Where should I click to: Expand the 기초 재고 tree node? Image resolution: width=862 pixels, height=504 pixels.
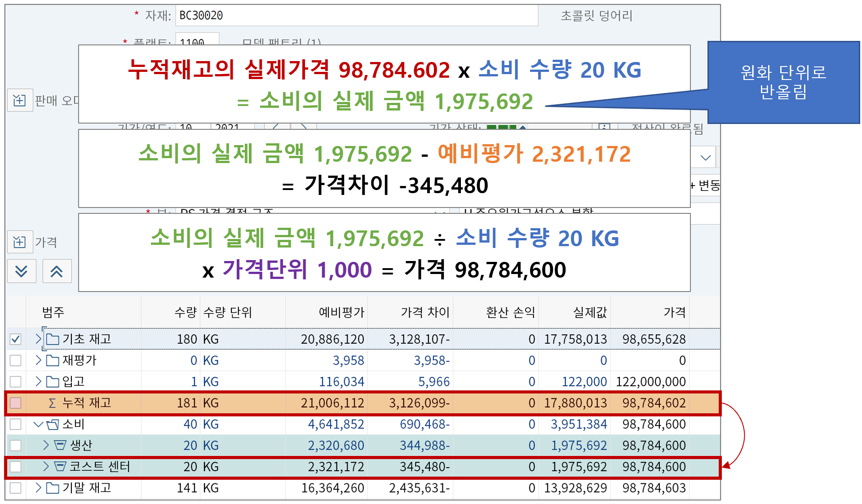[x=38, y=339]
